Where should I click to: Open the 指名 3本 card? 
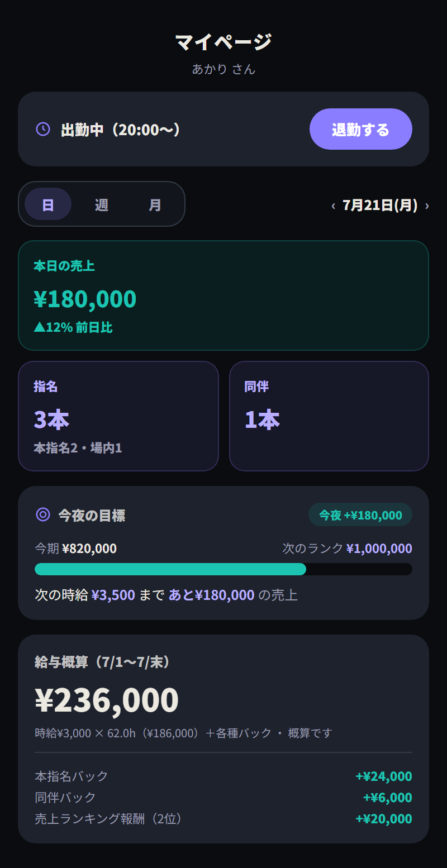[x=118, y=416]
